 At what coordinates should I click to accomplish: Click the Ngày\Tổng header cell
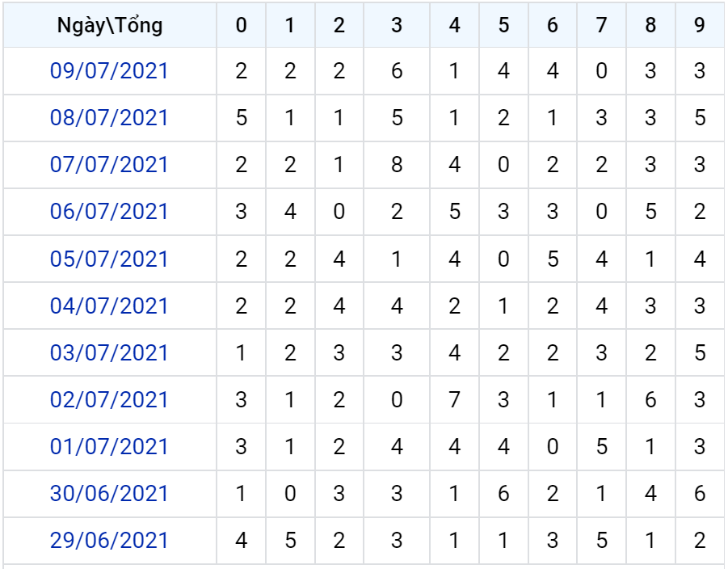tap(110, 25)
